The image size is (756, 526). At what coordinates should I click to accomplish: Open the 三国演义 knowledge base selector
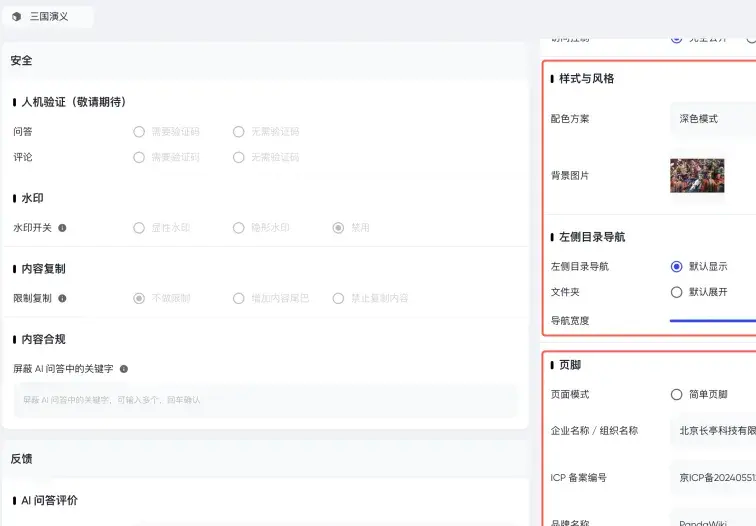click(x=48, y=16)
